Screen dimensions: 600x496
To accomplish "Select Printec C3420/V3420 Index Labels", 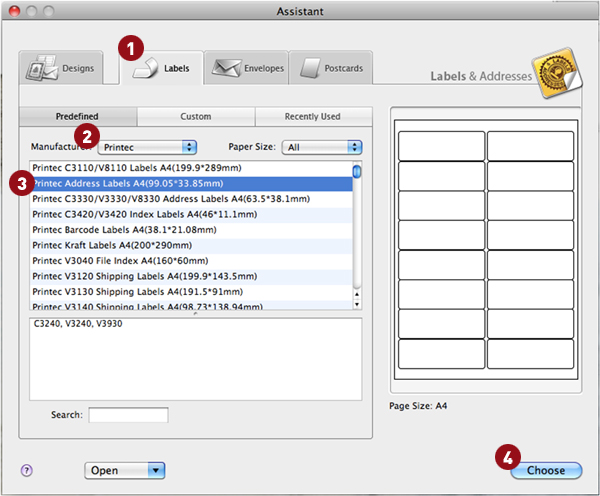I will 191,214.
